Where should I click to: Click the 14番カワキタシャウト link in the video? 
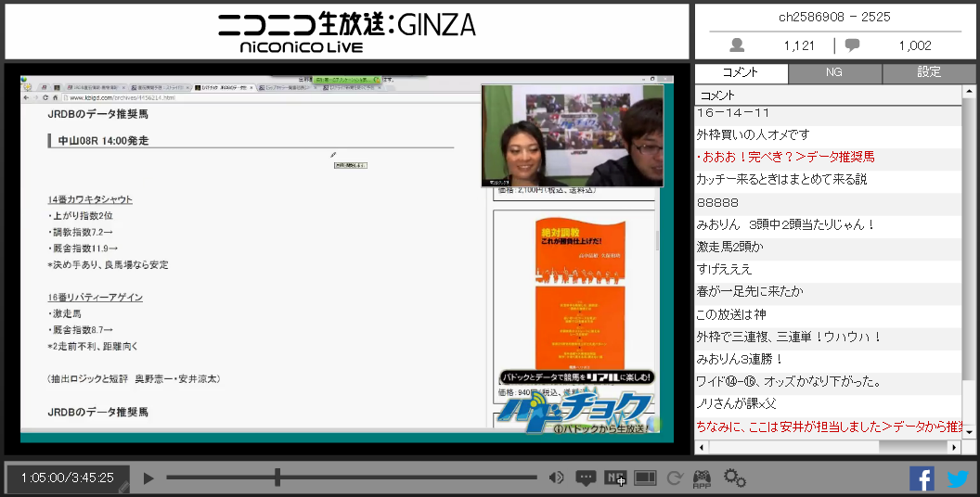tap(90, 199)
